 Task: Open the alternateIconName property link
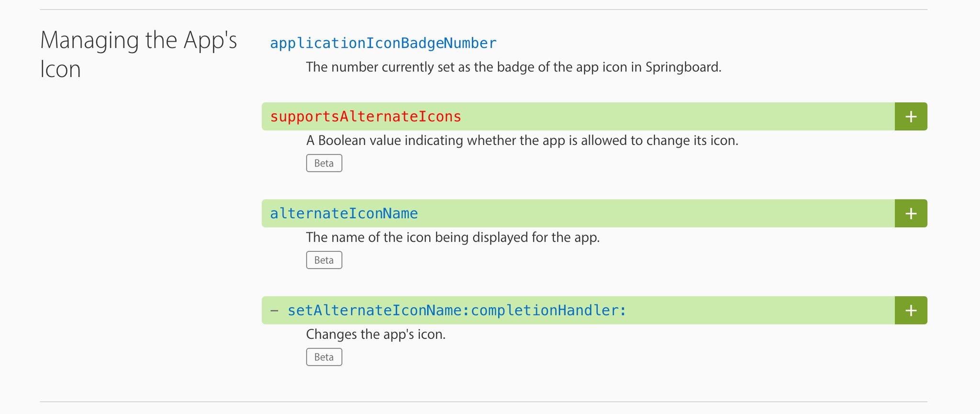click(344, 213)
